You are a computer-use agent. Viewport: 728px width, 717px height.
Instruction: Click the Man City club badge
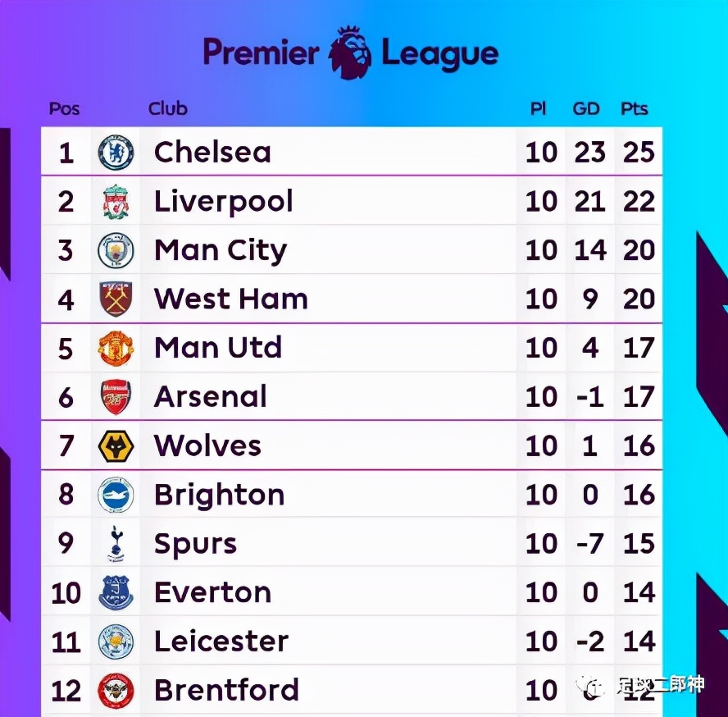click(x=116, y=250)
